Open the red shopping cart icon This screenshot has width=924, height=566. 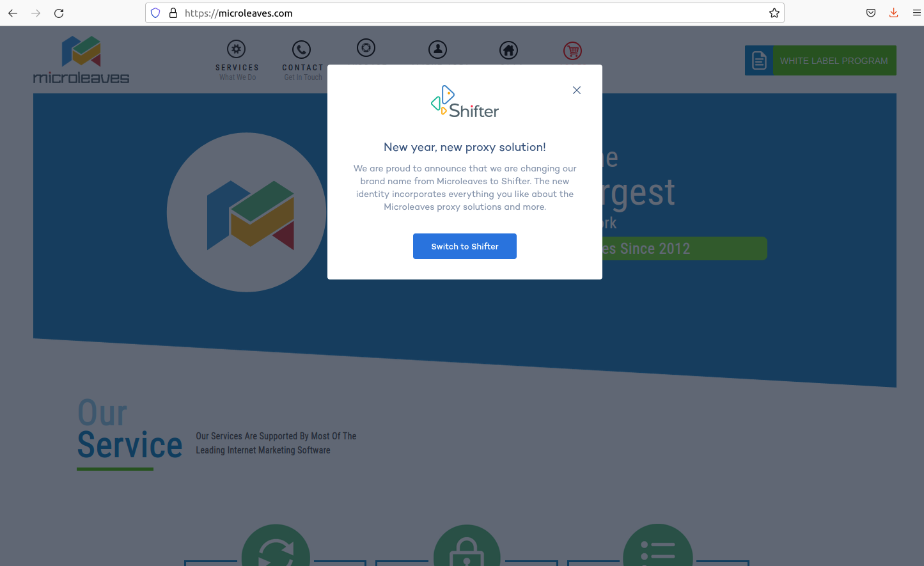(x=572, y=51)
